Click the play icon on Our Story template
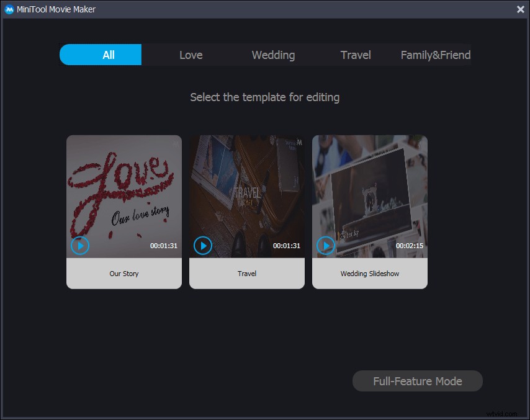The height and width of the screenshot is (420, 530). click(79, 246)
